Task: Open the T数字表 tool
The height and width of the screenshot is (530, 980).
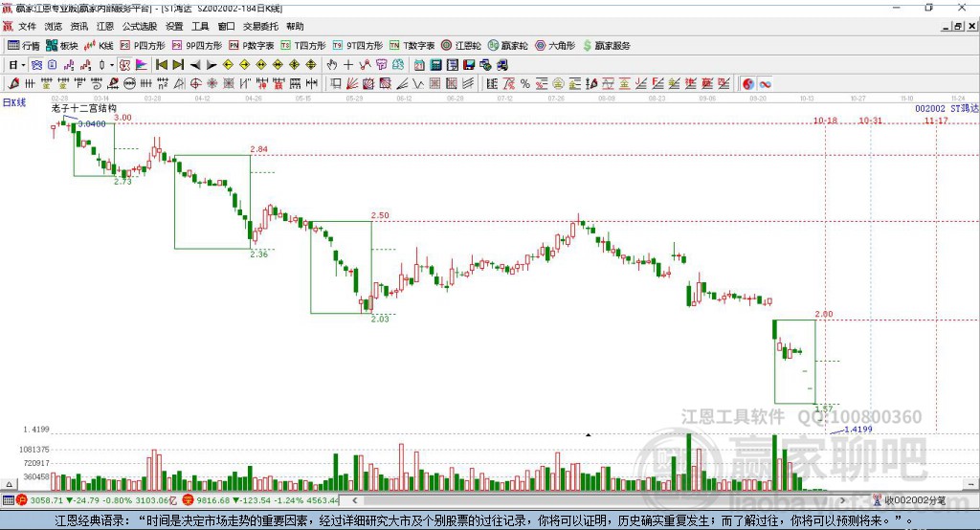Action: point(412,46)
